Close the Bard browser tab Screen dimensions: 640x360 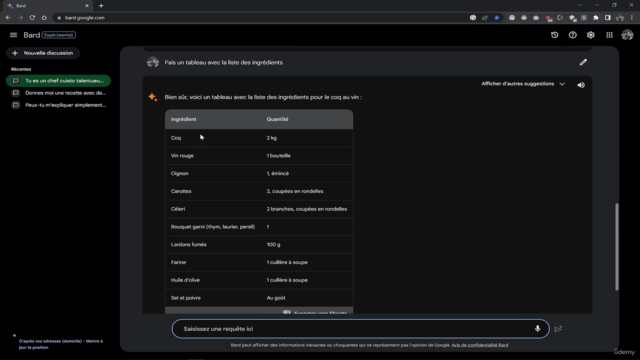pos(87,6)
